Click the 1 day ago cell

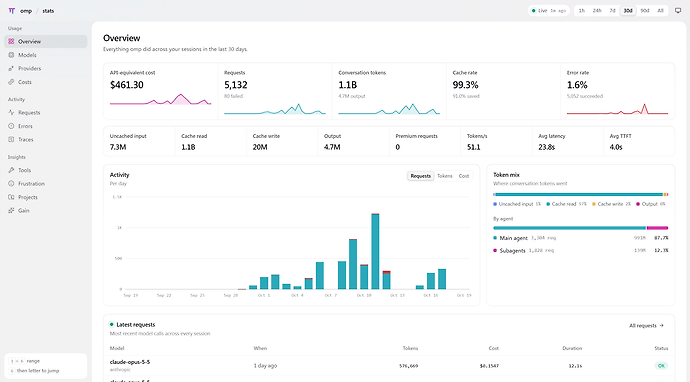coord(265,366)
